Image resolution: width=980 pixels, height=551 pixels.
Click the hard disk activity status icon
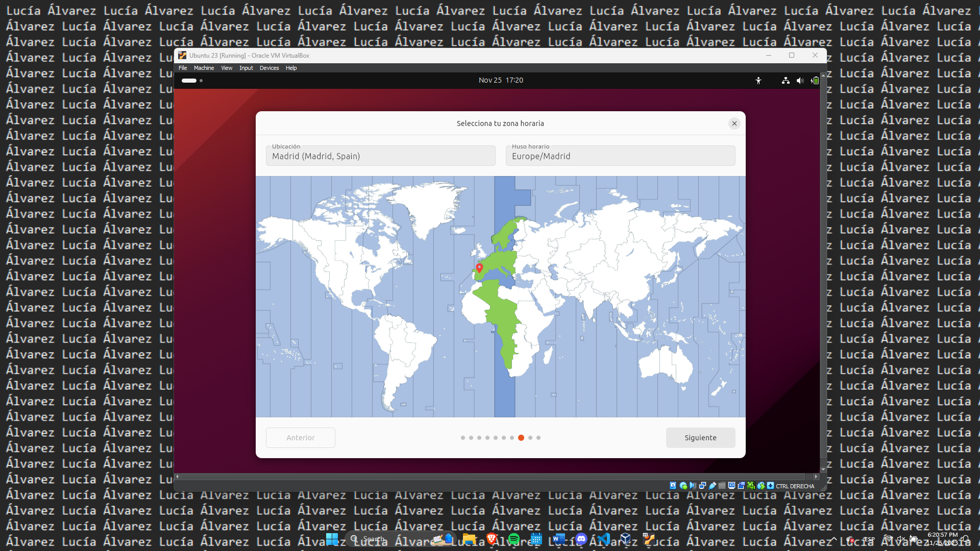(673, 486)
